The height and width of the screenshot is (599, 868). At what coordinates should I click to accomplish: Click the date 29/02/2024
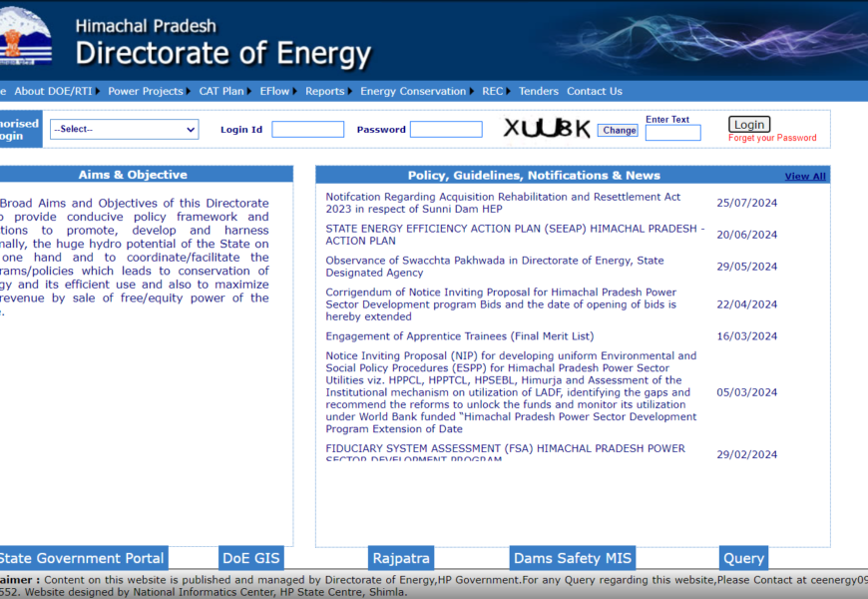pyautogui.click(x=746, y=454)
